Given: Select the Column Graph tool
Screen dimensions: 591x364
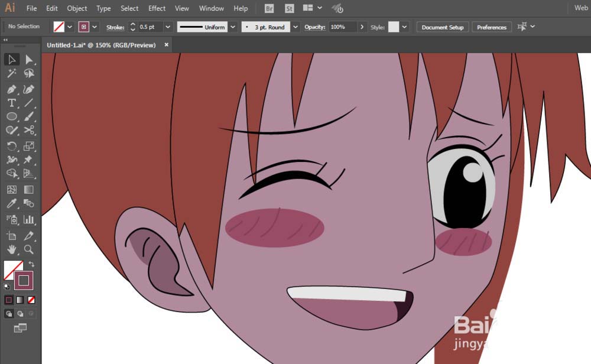Looking at the screenshot, I should pos(28,220).
